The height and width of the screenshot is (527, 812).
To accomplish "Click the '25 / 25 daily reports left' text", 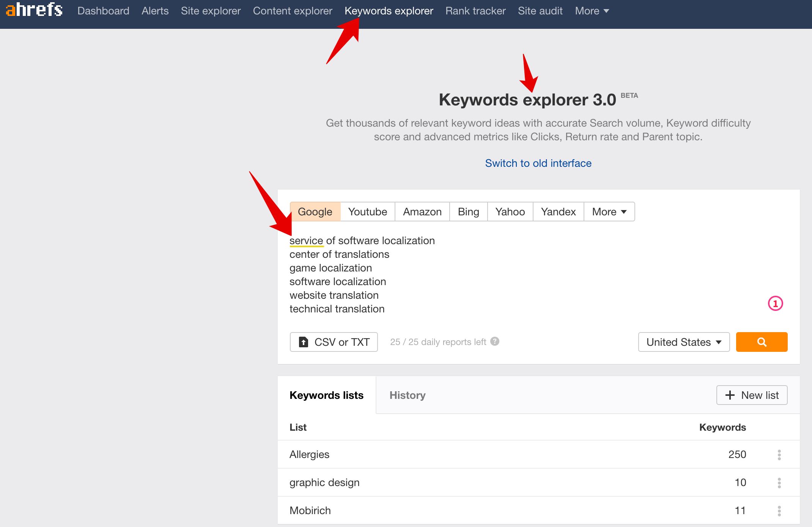I will pyautogui.click(x=438, y=342).
